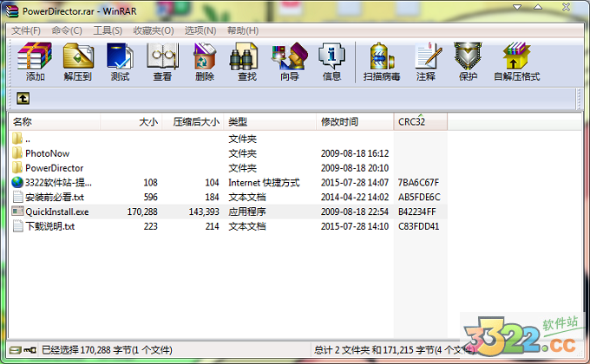
Task: Select the PhotoNow folder name
Action: click(48, 153)
